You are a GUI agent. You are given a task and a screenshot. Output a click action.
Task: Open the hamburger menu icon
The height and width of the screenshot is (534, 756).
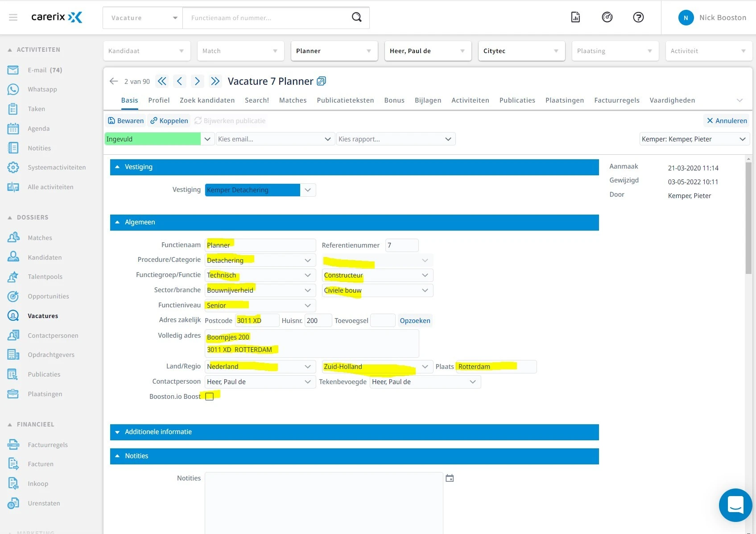tap(13, 17)
